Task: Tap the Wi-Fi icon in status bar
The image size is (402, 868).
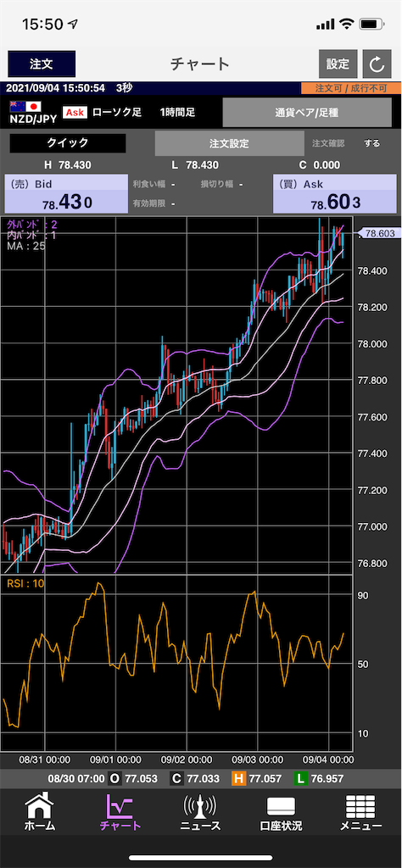Action: click(347, 24)
